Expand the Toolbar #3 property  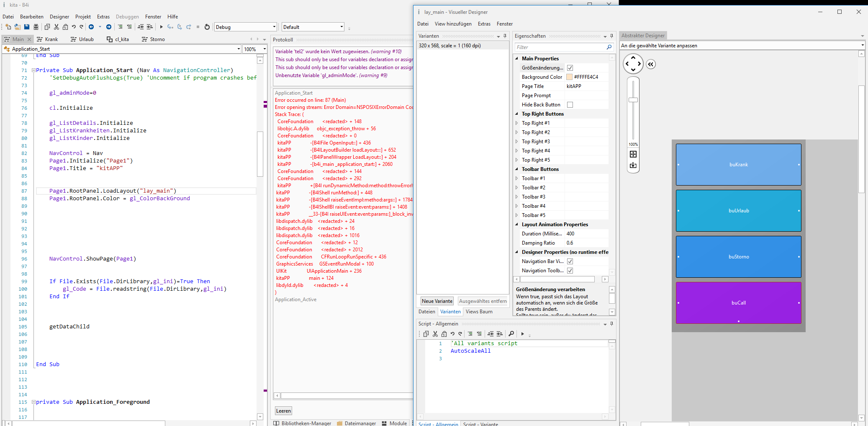point(516,197)
